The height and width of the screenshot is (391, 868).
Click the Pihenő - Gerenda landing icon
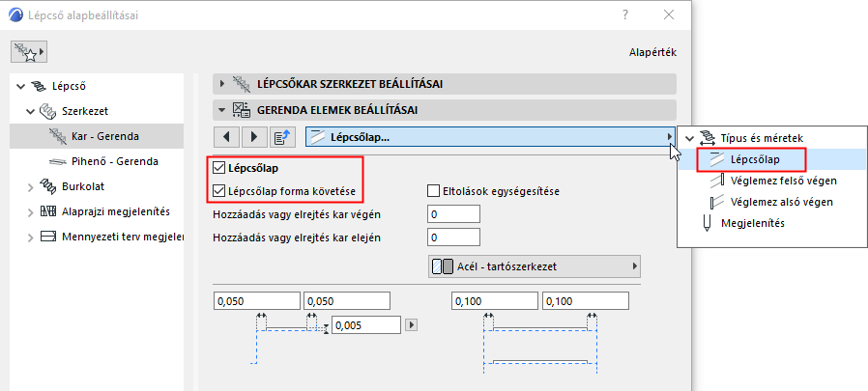coord(58,161)
